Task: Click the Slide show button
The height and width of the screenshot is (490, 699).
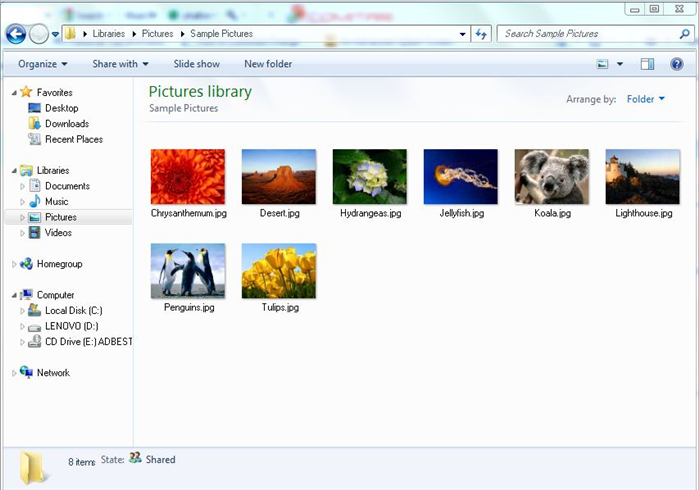Action: point(196,64)
